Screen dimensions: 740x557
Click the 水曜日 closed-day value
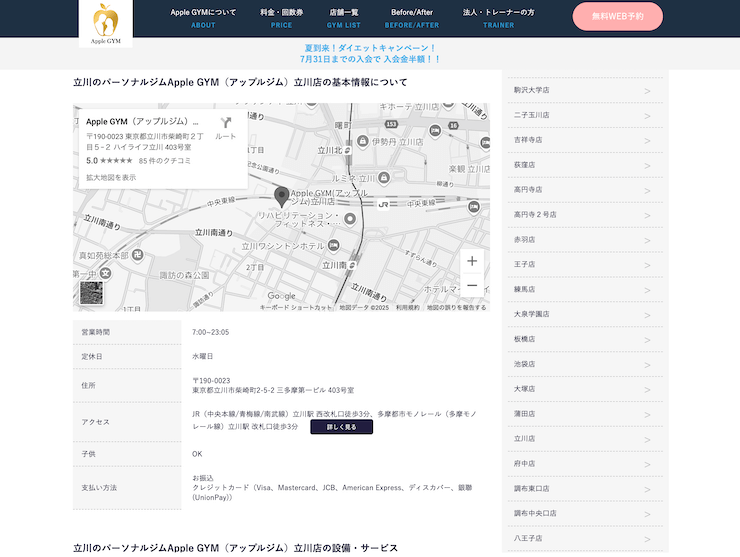click(x=202, y=356)
